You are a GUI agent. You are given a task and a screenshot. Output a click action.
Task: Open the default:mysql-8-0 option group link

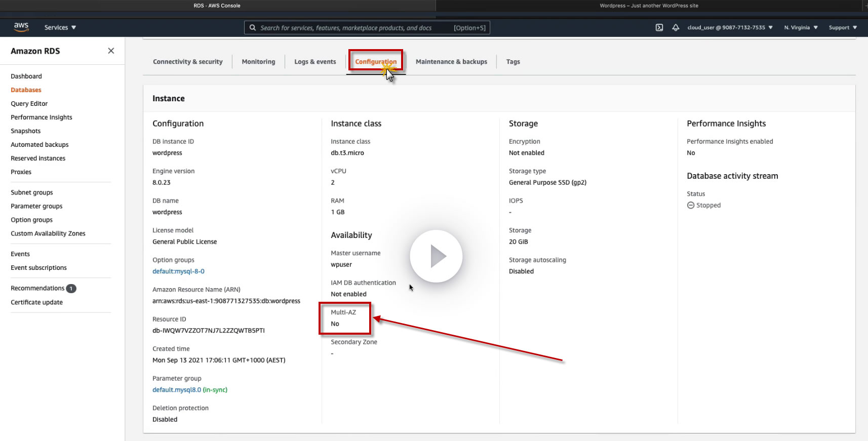click(179, 271)
